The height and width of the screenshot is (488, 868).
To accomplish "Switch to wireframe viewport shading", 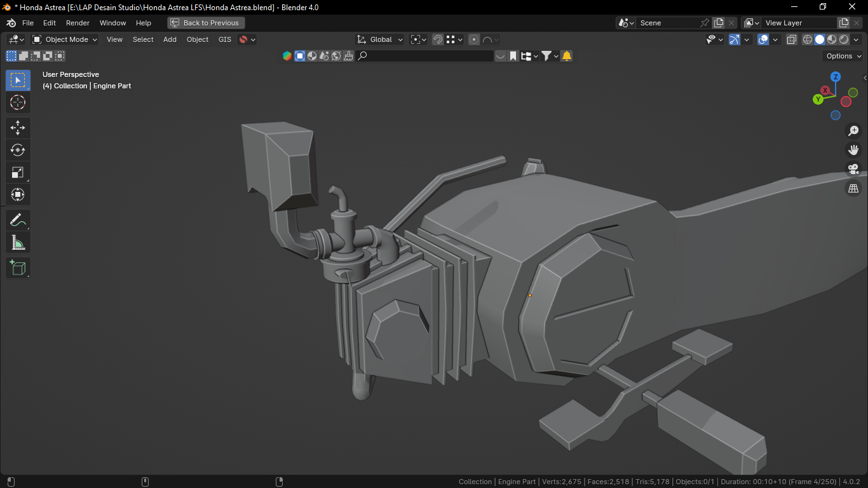I will pyautogui.click(x=808, y=39).
